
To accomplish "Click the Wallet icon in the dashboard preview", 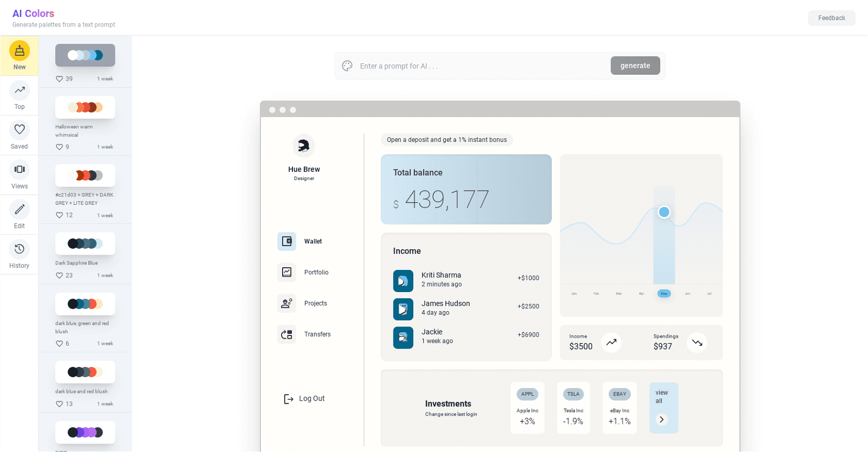I will [x=287, y=241].
